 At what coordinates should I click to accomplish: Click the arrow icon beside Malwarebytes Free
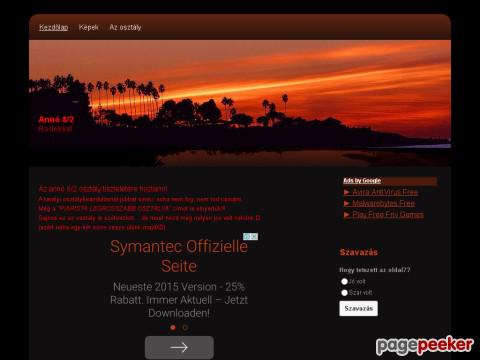[x=347, y=203]
